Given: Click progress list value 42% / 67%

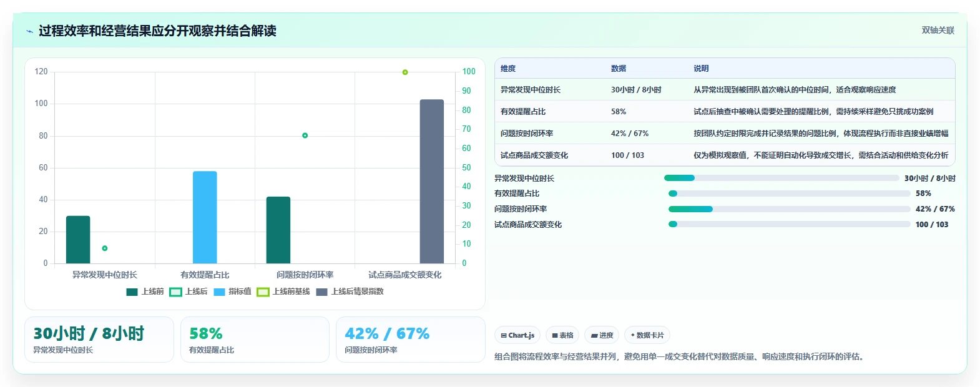Looking at the screenshot, I should click(x=935, y=209).
